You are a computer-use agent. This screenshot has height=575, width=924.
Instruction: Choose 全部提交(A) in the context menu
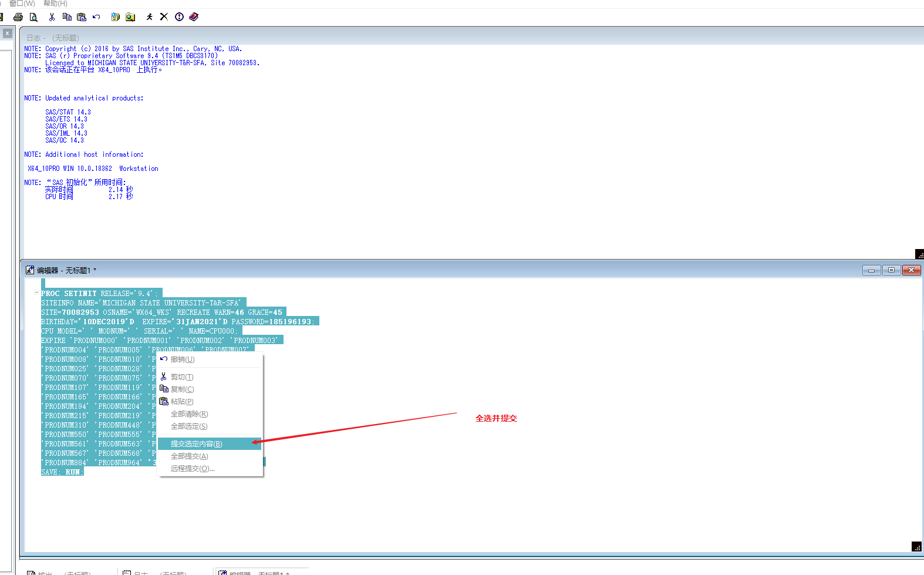click(x=210, y=456)
